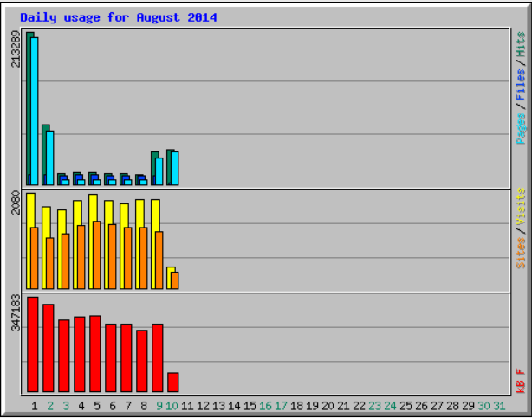Click day "16" on the x-axis
Image resolution: width=532 pixels, height=418 pixels.
tap(265, 405)
